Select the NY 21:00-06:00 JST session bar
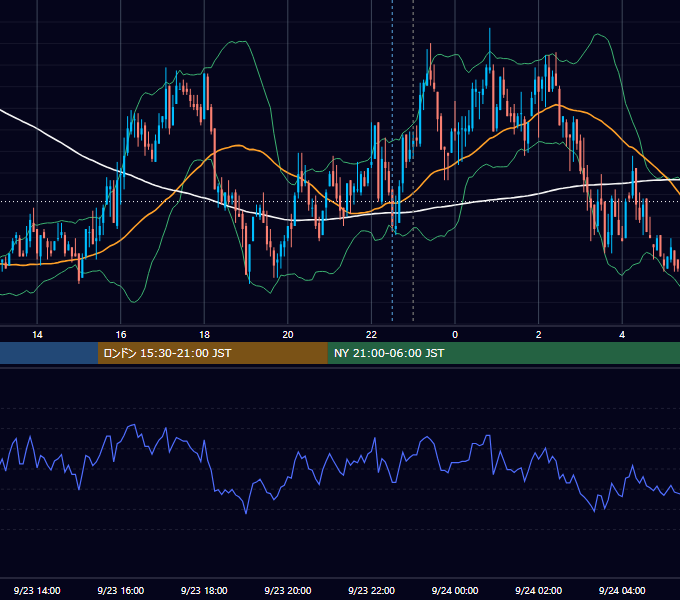This screenshot has height=600, width=680. point(503,353)
